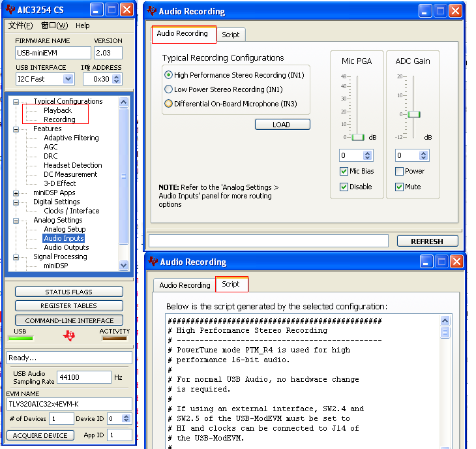Open the 文件(F) menu
Viewport: 476px width, 449px height.
click(20, 25)
